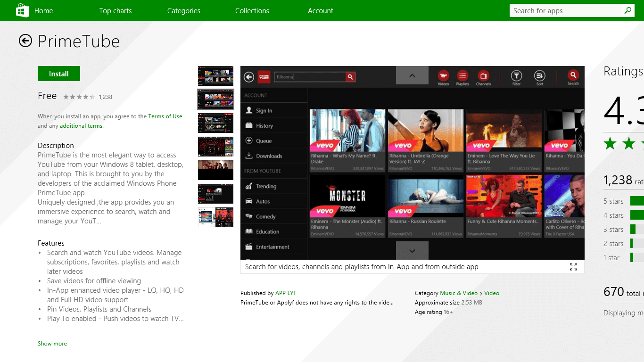Click the caption "Search for videos, channels and playlists"

[x=362, y=267]
